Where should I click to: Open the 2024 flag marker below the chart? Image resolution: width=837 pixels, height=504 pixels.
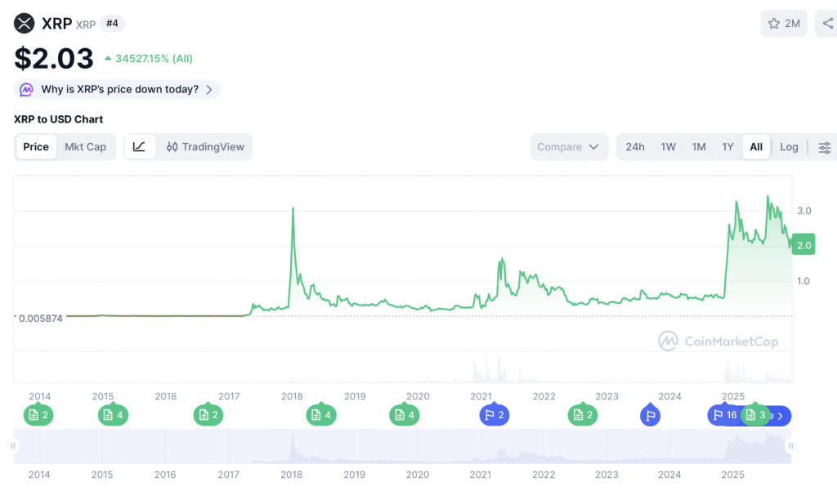point(650,415)
